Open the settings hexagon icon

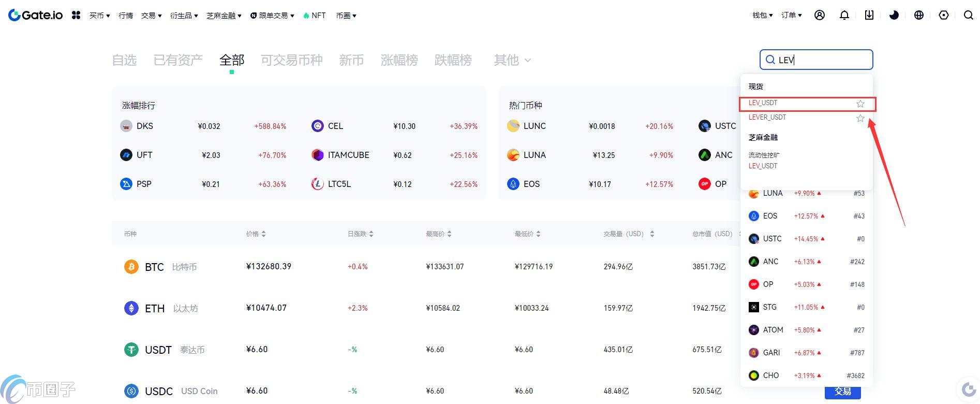click(x=944, y=15)
